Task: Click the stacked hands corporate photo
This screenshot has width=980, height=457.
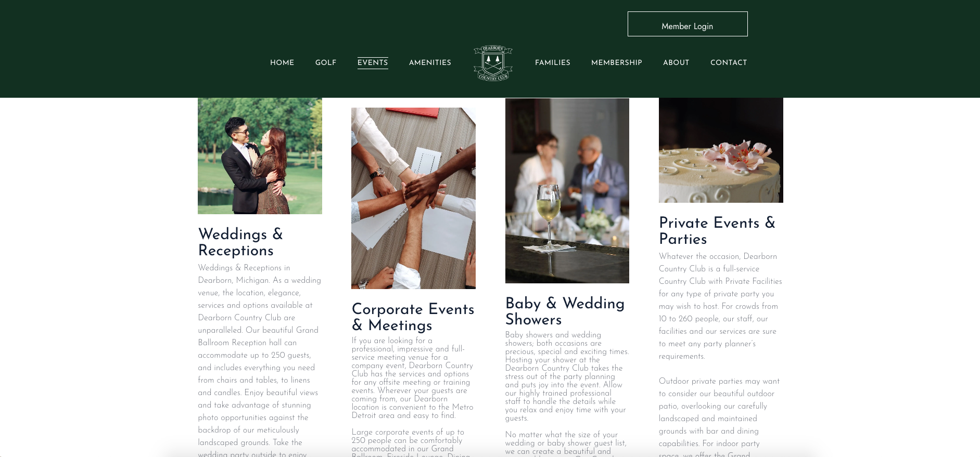Action: 413,198
